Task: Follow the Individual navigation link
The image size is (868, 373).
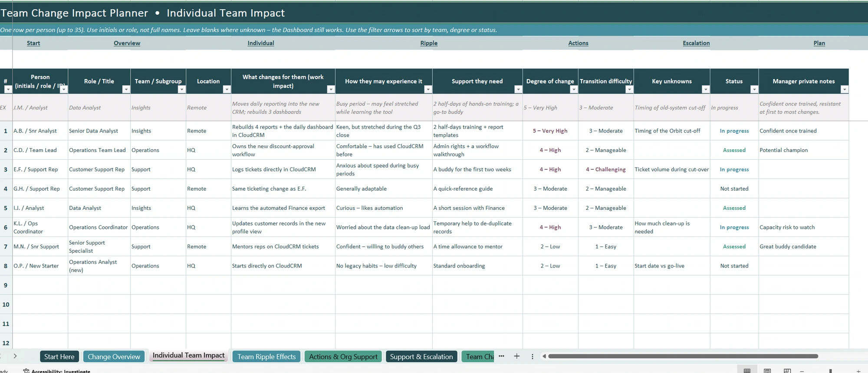Action: click(261, 43)
